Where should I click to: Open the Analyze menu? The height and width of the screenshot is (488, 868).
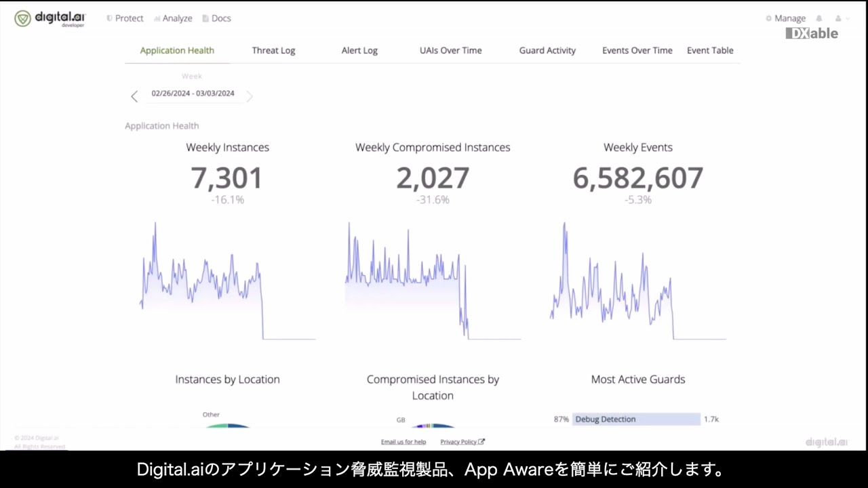pyautogui.click(x=173, y=18)
